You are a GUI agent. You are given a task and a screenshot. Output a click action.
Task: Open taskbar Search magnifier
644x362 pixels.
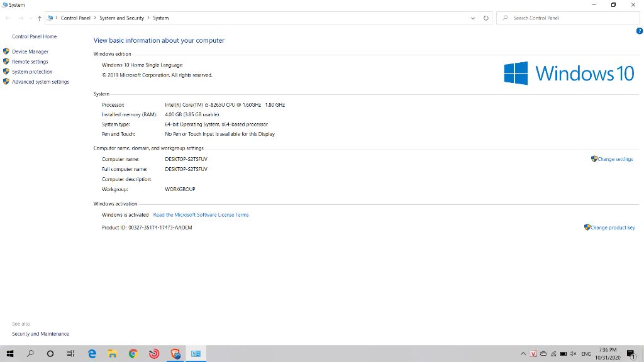(30, 353)
